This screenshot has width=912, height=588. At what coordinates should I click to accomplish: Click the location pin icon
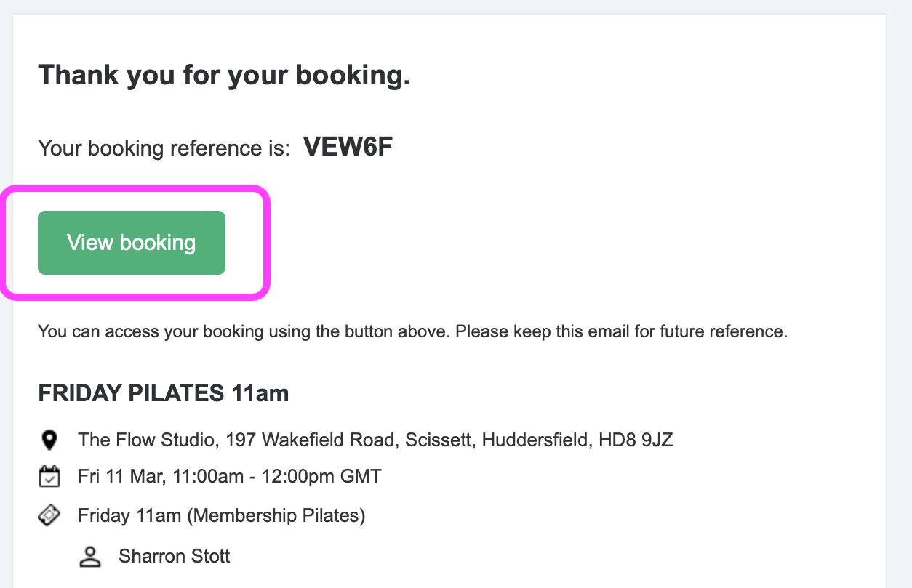click(49, 440)
